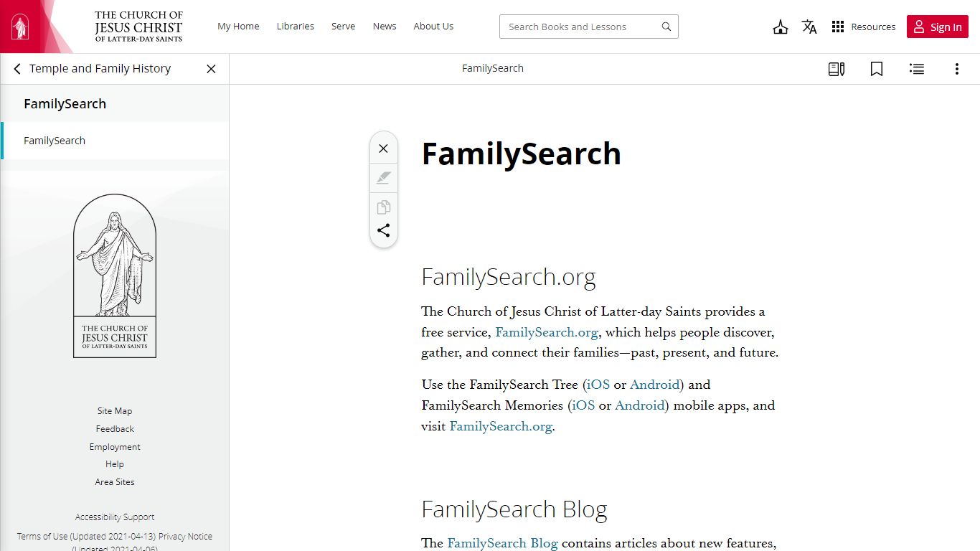Open The Church of Jesus Christ wordmark home link
This screenshot has width=980, height=551.
click(x=139, y=27)
